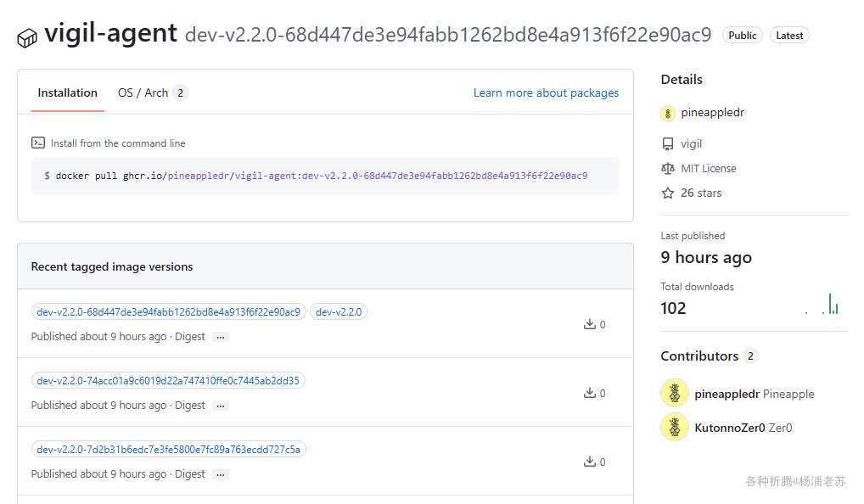Click download icon for dev-v2.2.0-74acc01 version
The image size is (864, 504).
click(590, 393)
